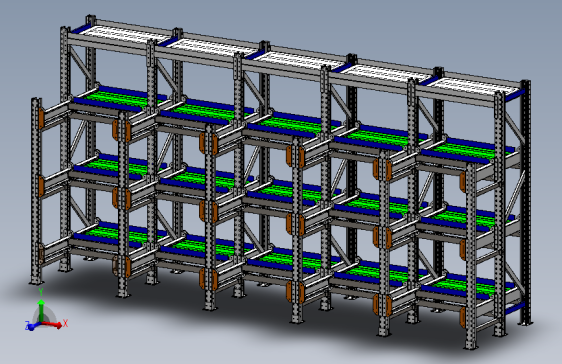This screenshot has width=562, height=364.
Task: Click the red X axis arrow of the triad
Action: coord(52,325)
